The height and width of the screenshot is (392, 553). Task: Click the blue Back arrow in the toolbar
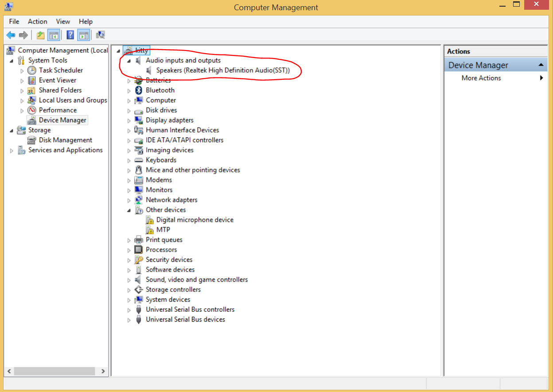point(11,35)
